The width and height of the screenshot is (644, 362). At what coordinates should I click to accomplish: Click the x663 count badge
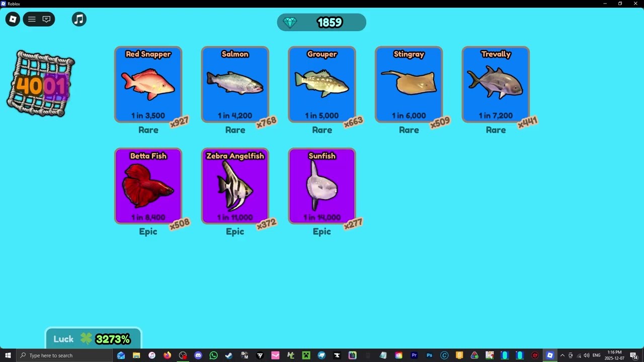tap(354, 122)
